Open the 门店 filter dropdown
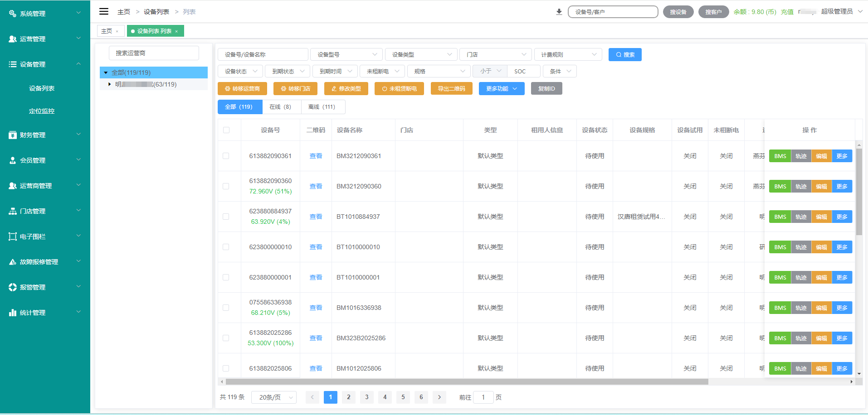Screen dimensions: 868x415 pyautogui.click(x=496, y=54)
